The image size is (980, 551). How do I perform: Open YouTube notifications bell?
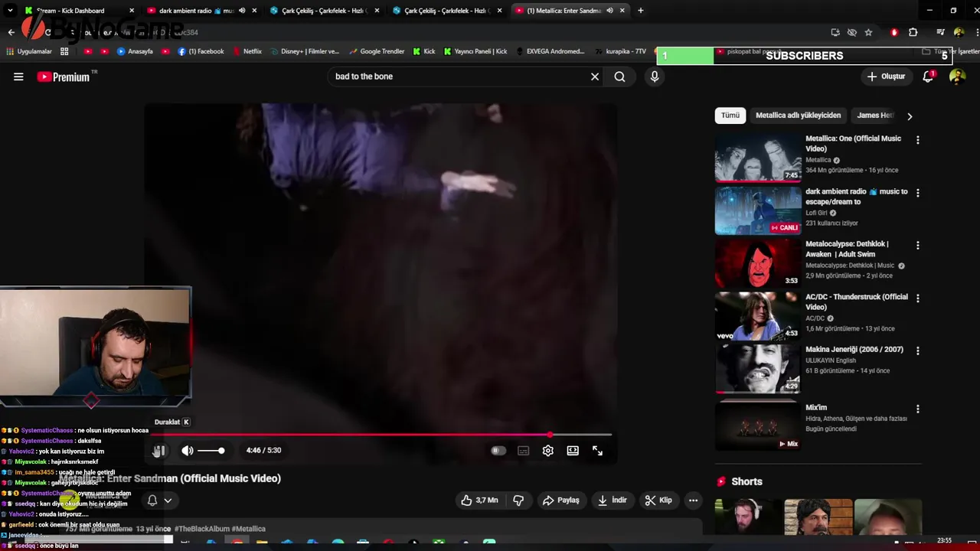coord(928,77)
